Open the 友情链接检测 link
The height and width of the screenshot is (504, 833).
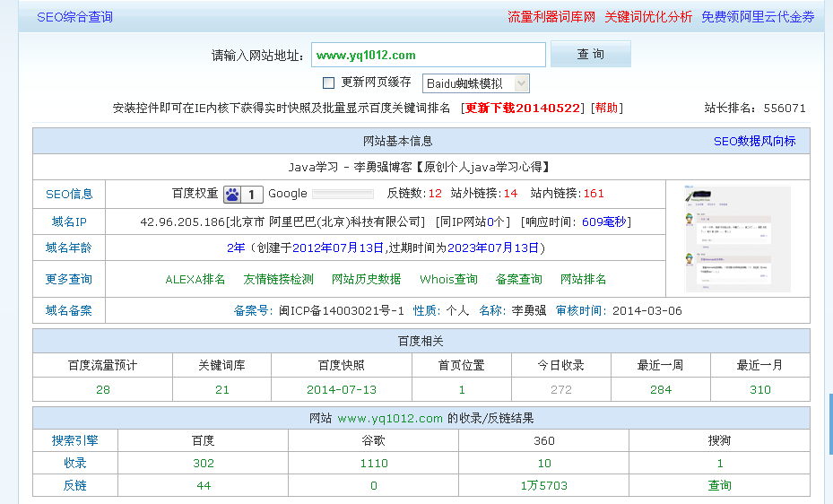[278, 279]
